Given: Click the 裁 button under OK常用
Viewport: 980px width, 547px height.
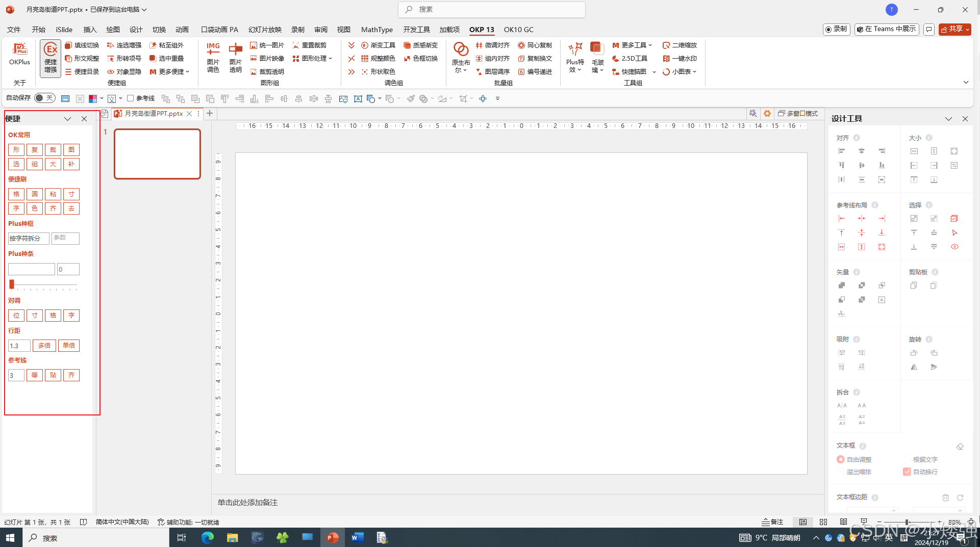Looking at the screenshot, I should 53,150.
